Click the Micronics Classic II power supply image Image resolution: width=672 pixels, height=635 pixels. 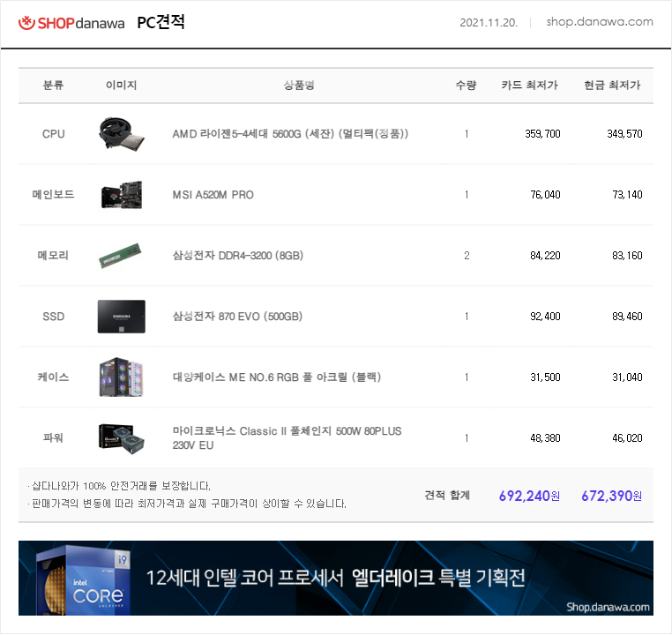(122, 438)
